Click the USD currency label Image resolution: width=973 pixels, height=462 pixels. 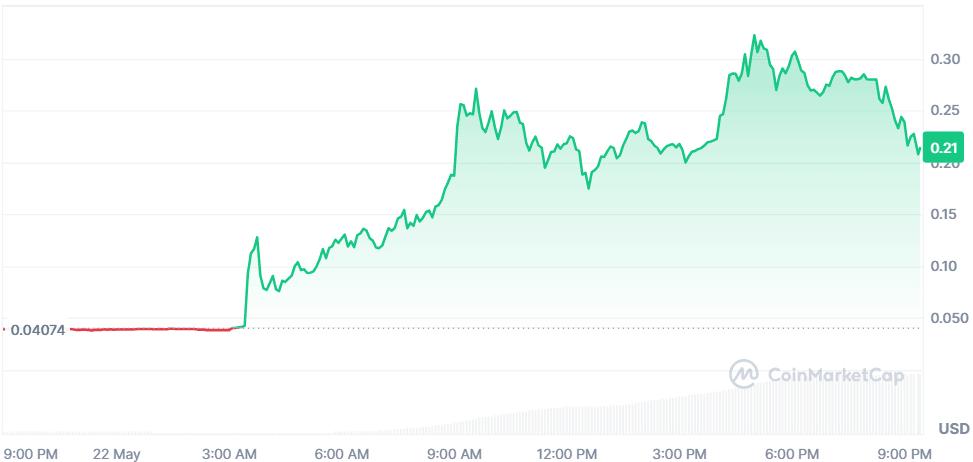[x=953, y=428]
